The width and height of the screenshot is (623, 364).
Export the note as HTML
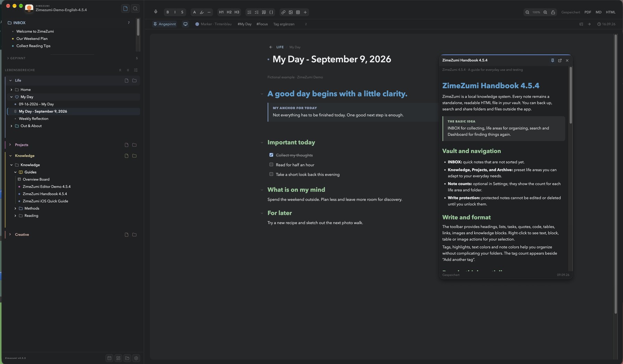tap(611, 12)
